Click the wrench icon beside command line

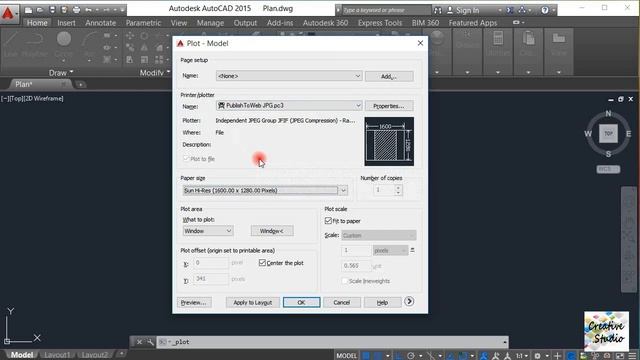click(150, 342)
